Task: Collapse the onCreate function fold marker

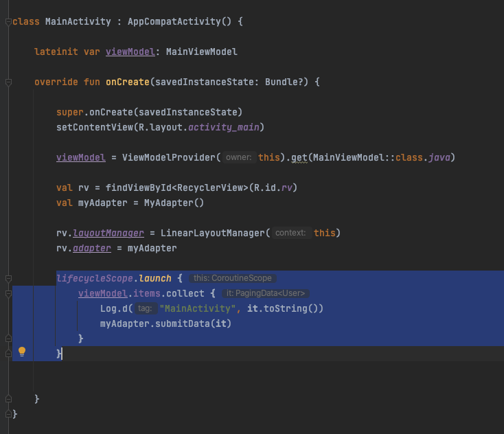Action: point(9,82)
